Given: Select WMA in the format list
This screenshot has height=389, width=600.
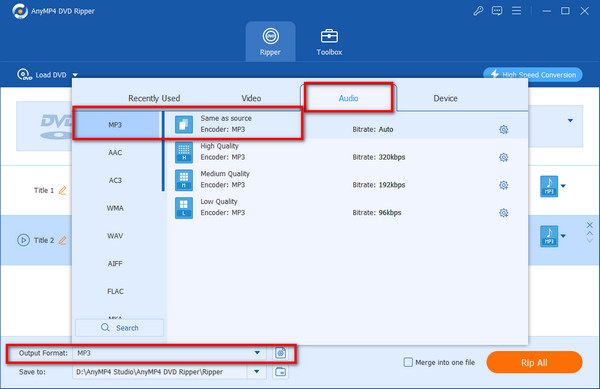Looking at the screenshot, I should click(x=115, y=208).
